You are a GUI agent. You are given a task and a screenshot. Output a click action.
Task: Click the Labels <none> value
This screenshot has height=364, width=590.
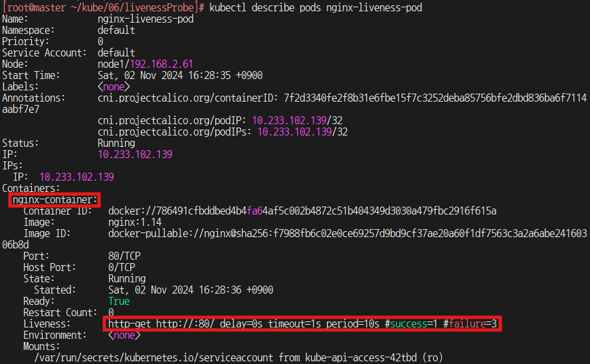114,86
